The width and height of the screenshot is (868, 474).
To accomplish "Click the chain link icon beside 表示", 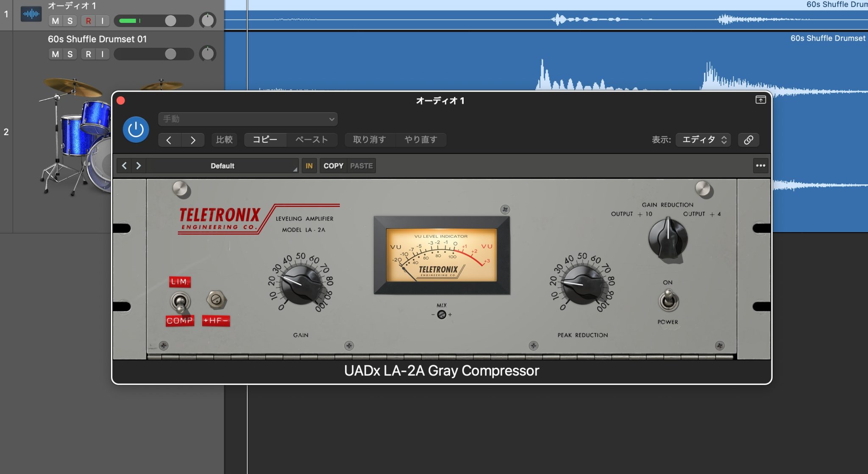I will point(748,140).
